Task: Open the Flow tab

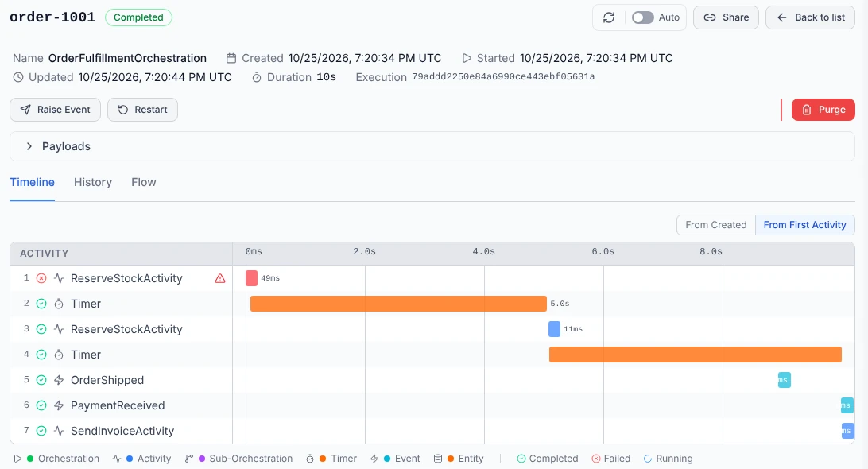Action: [143, 182]
